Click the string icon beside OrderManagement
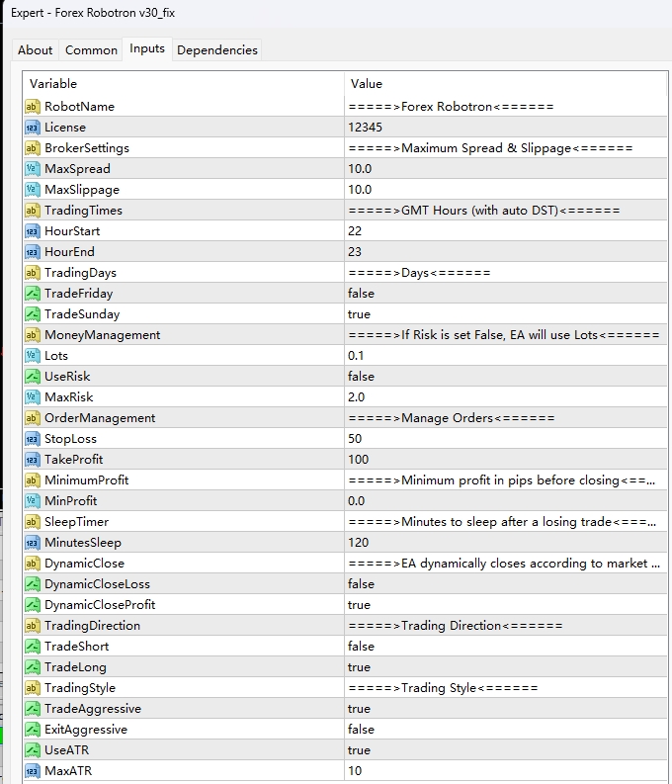The height and width of the screenshot is (784, 672). point(32,418)
